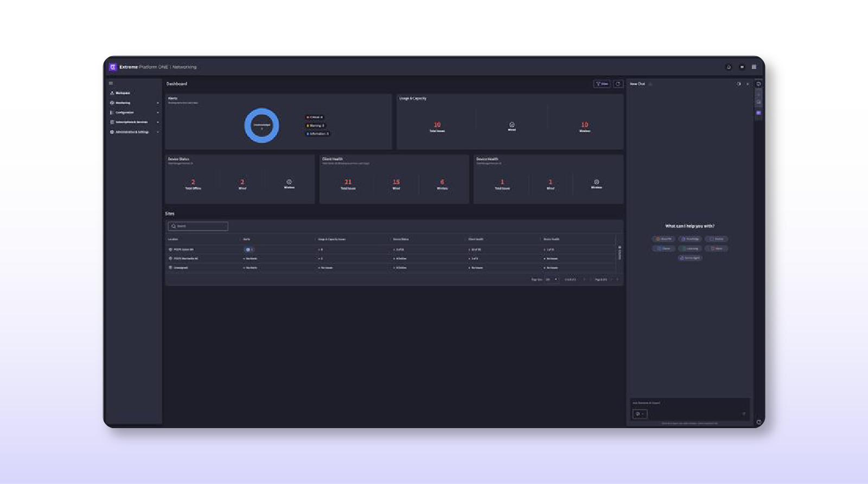Screen dimensions: 868x484
Task: Open the Columns chooser beside the table
Action: (620, 253)
